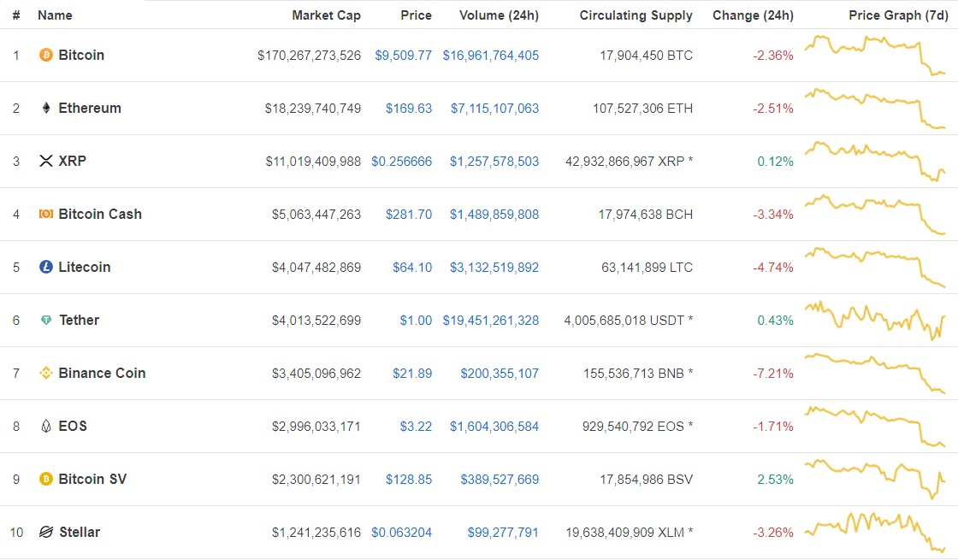Sort by the Change (24h) column header
The height and width of the screenshot is (560, 958).
(754, 15)
